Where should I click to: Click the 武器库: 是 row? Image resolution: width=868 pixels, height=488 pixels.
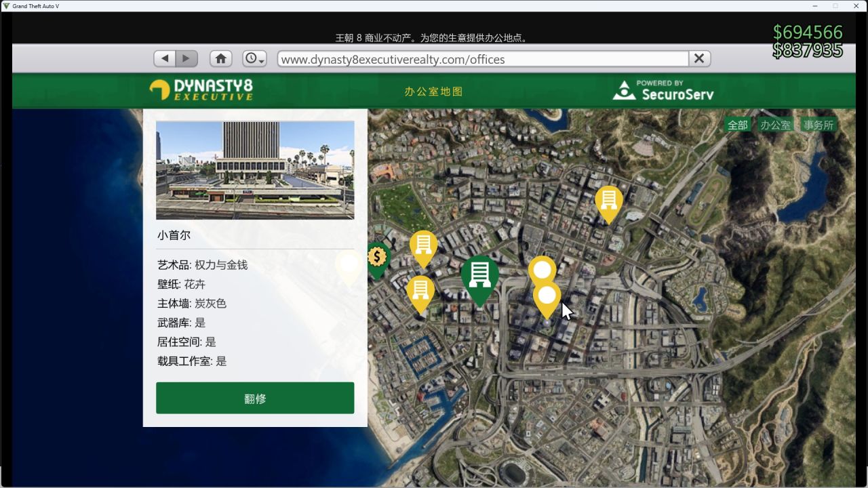[x=182, y=323]
